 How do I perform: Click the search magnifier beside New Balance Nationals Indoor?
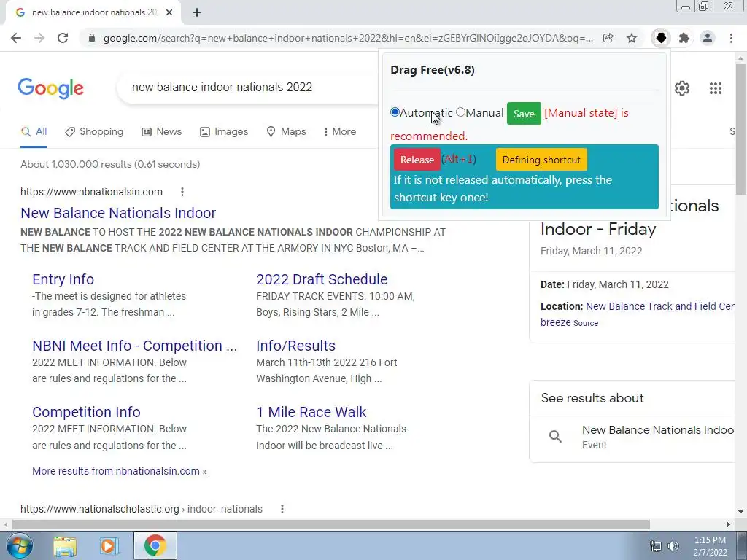point(555,437)
